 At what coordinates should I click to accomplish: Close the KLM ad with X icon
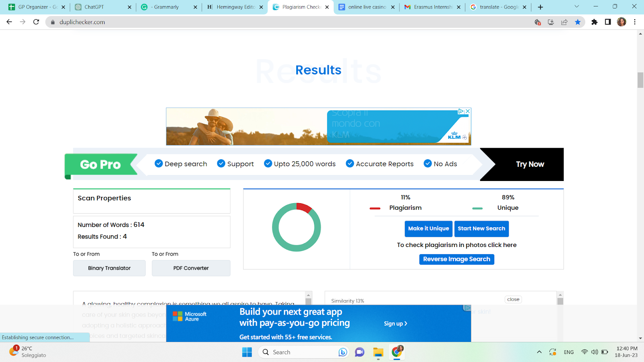[x=468, y=111]
